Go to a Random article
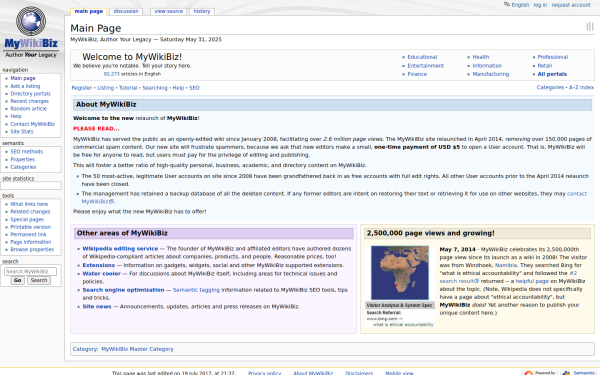The width and height of the screenshot is (600, 375). [29, 109]
